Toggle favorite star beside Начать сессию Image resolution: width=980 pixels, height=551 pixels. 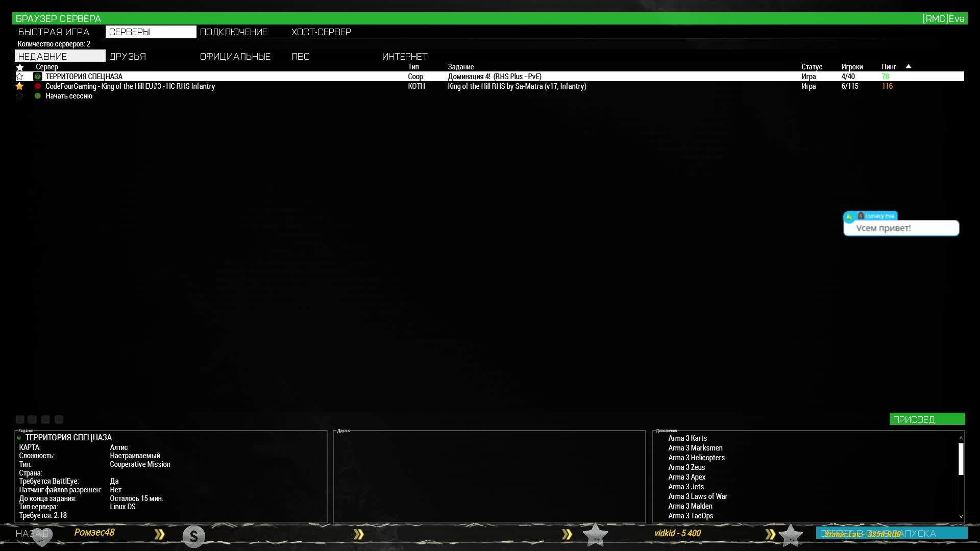click(20, 96)
